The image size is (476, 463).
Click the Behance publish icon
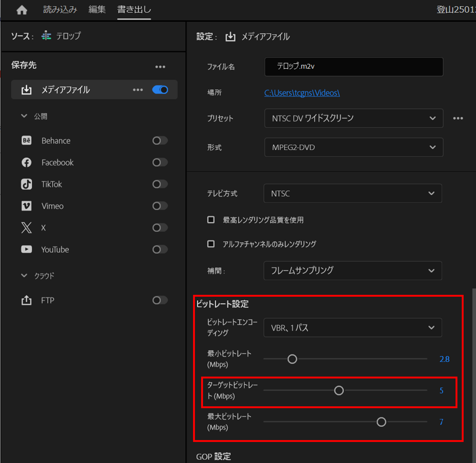click(27, 140)
